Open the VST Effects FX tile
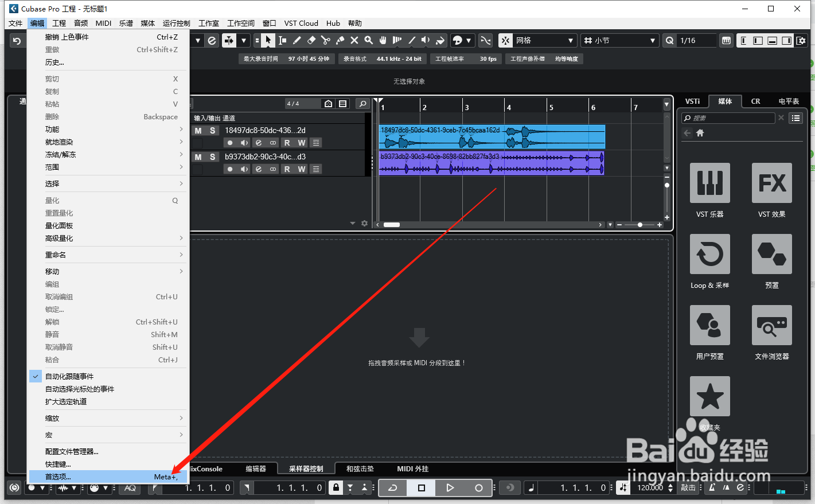815x504 pixels. pos(772,183)
